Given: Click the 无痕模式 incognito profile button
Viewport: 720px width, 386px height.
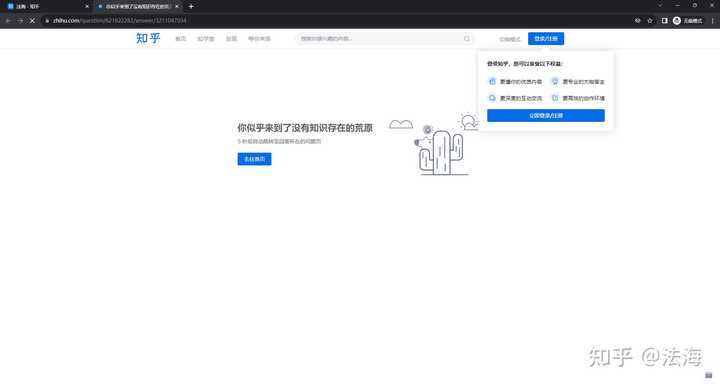Looking at the screenshot, I should 687,21.
